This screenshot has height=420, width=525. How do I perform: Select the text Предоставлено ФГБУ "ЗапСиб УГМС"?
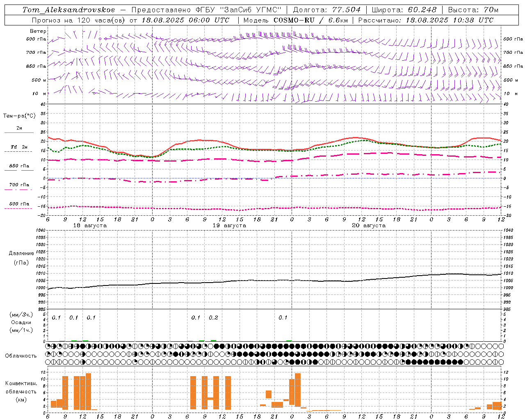pos(207,10)
